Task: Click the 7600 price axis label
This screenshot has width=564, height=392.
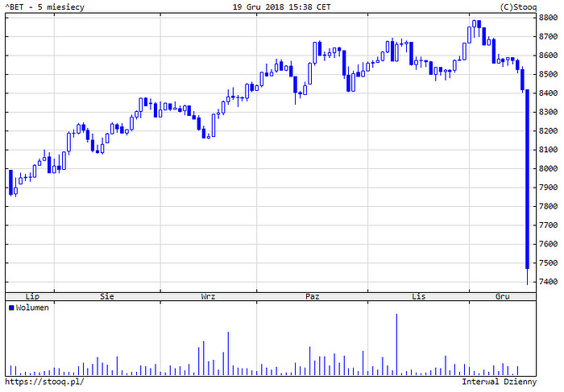Action: tap(548, 244)
